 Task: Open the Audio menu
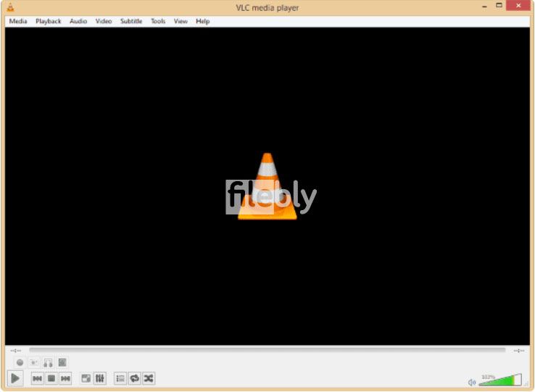pyautogui.click(x=78, y=21)
